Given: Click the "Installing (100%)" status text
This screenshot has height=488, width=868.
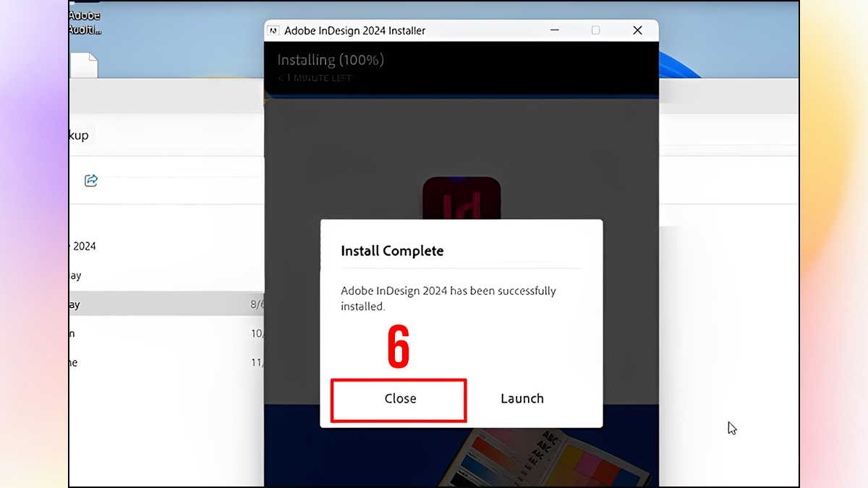Looking at the screenshot, I should (331, 60).
